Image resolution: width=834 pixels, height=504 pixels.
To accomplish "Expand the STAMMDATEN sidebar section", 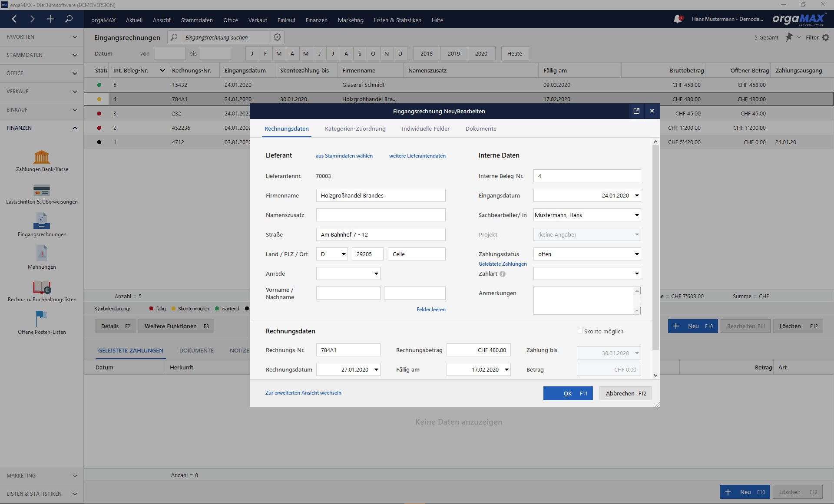I will tap(42, 55).
